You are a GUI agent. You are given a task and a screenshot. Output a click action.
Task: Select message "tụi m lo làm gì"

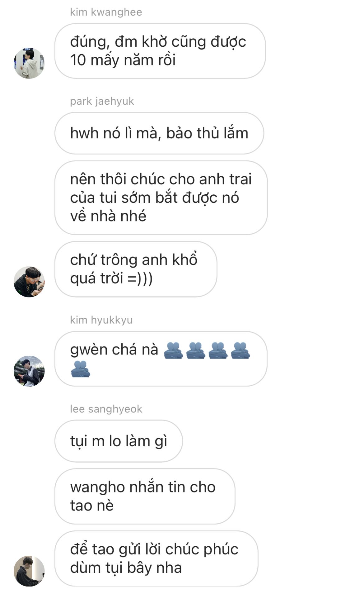119,441
